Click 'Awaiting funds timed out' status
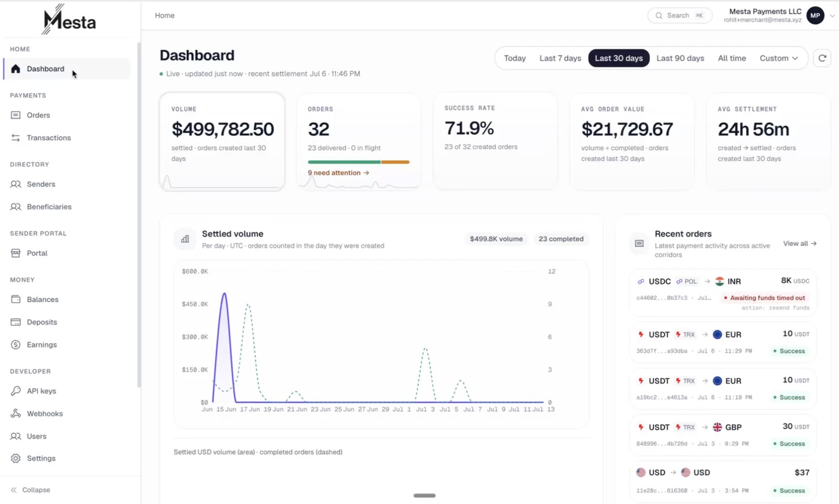Viewport: 839px width, 504px height. (765, 298)
